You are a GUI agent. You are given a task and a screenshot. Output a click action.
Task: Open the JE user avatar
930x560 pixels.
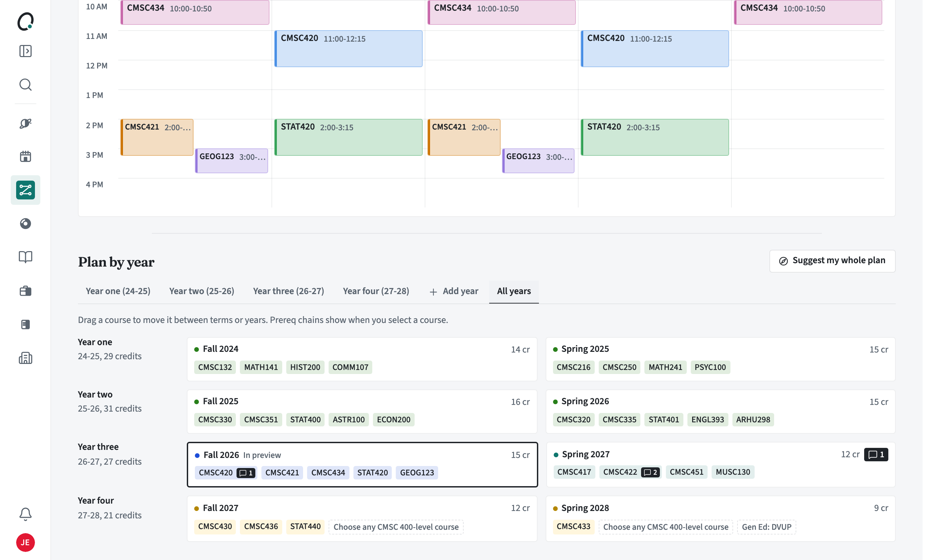(x=25, y=543)
